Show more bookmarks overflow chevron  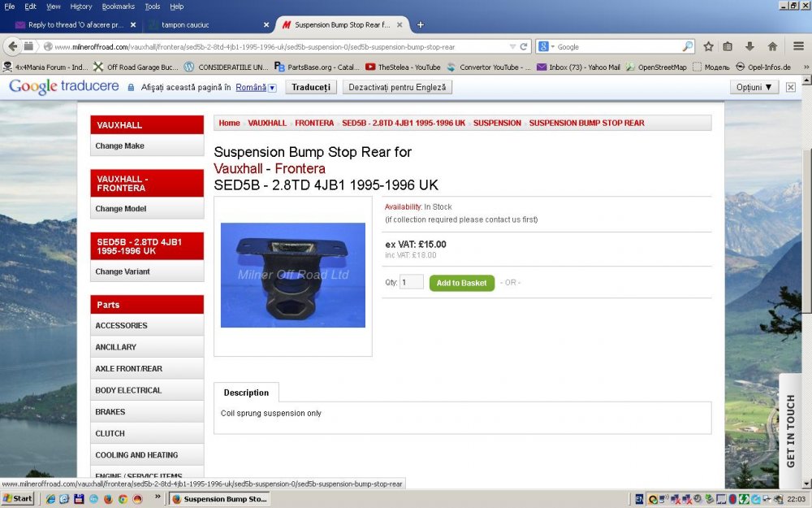[806, 67]
